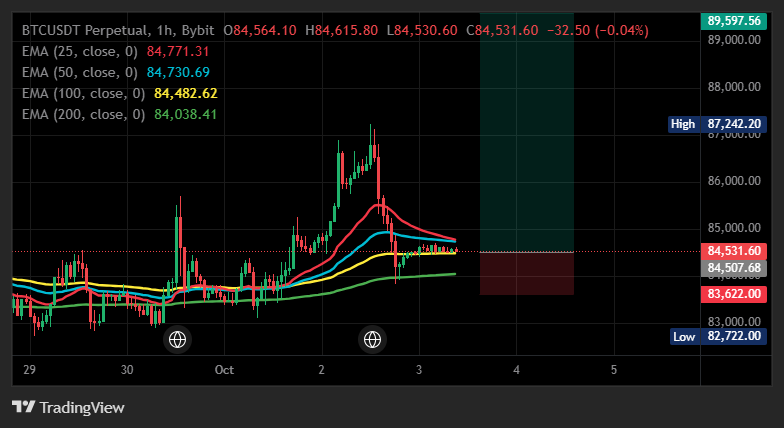784x428 pixels.
Task: Click the High 87,242.20 price label
Action: [717, 124]
